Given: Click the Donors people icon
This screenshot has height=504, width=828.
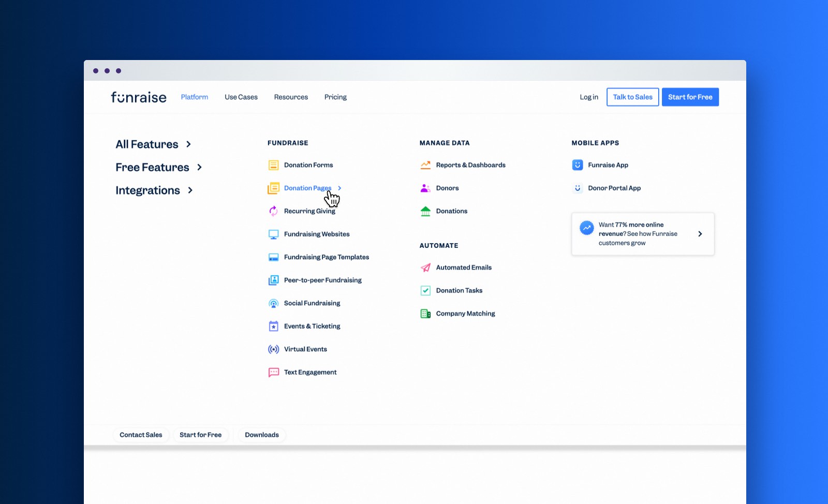Looking at the screenshot, I should [x=425, y=188].
